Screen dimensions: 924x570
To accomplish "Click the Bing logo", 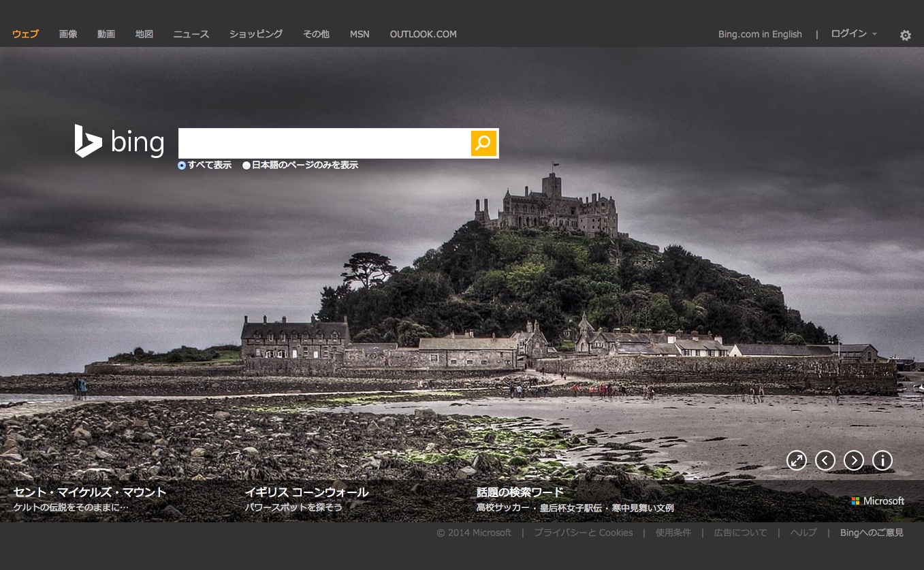I will click(x=119, y=142).
